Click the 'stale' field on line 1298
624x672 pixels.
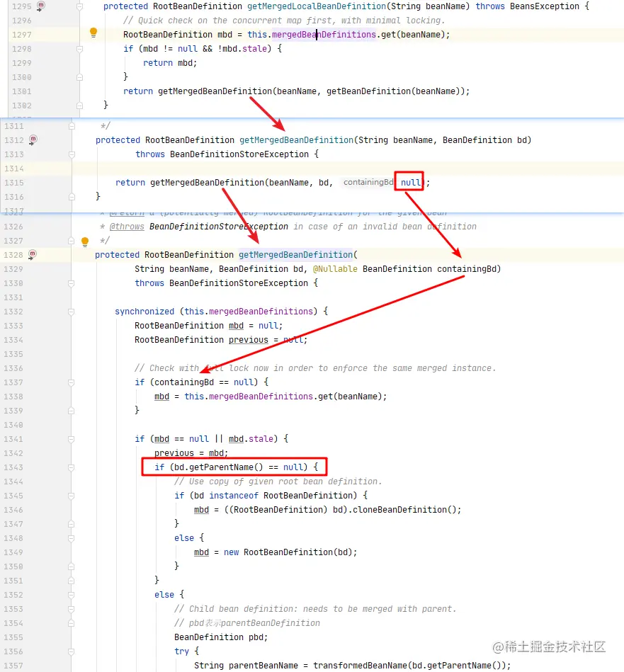(254, 49)
